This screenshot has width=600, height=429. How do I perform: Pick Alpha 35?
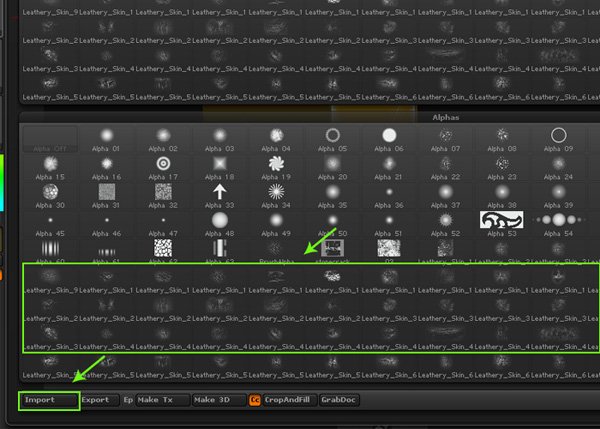[333, 197]
